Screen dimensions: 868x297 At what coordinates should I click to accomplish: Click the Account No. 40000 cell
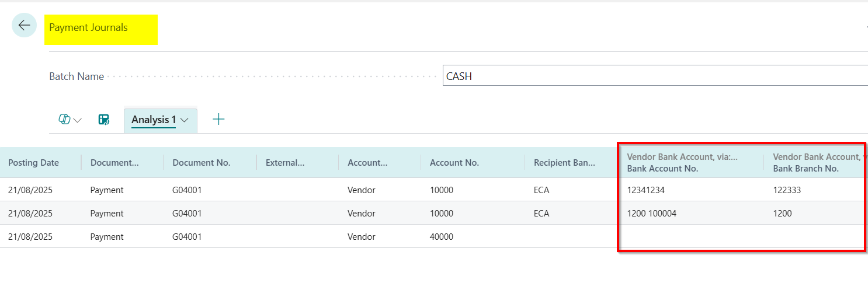pyautogui.click(x=441, y=236)
